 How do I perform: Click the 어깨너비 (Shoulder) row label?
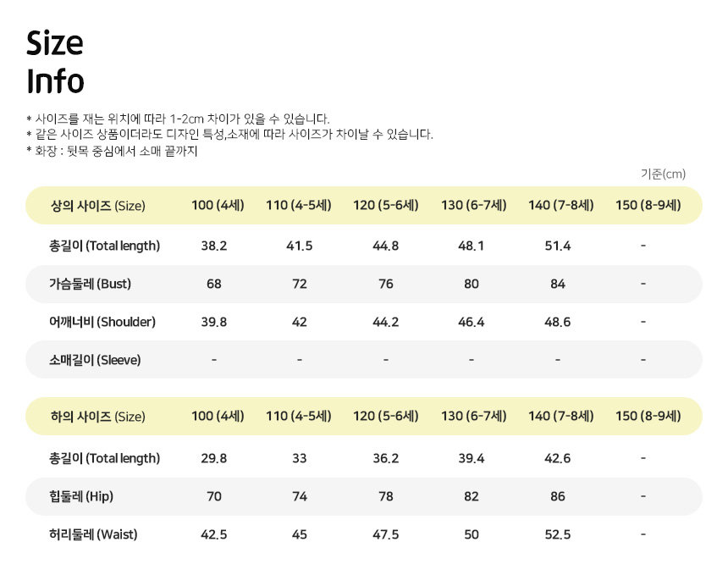pyautogui.click(x=102, y=323)
